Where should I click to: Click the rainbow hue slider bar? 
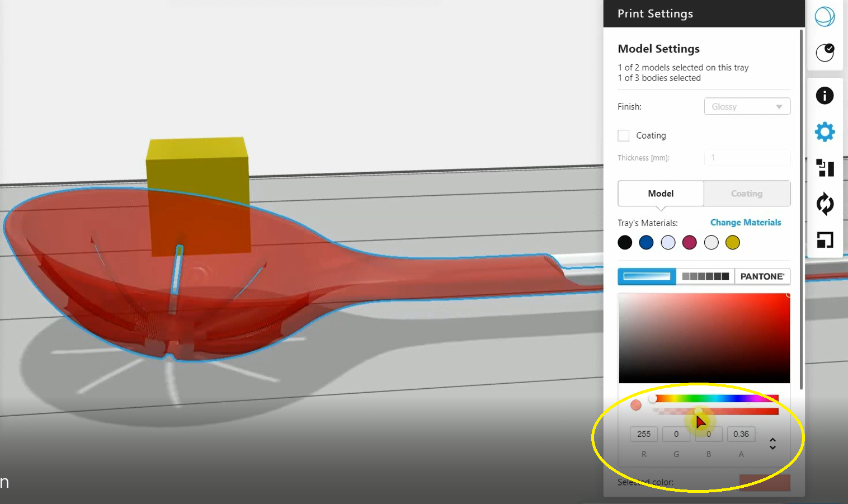716,398
